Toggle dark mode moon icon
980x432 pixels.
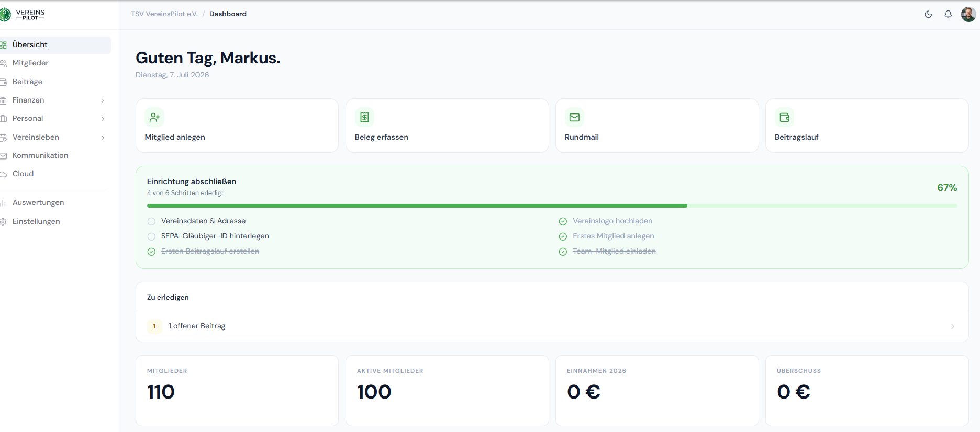tap(928, 14)
